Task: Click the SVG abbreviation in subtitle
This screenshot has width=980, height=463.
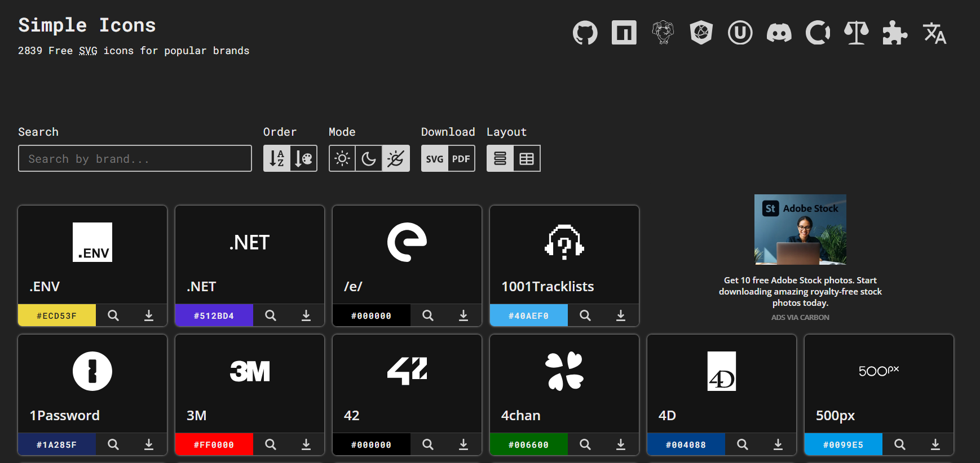Action: [x=88, y=51]
